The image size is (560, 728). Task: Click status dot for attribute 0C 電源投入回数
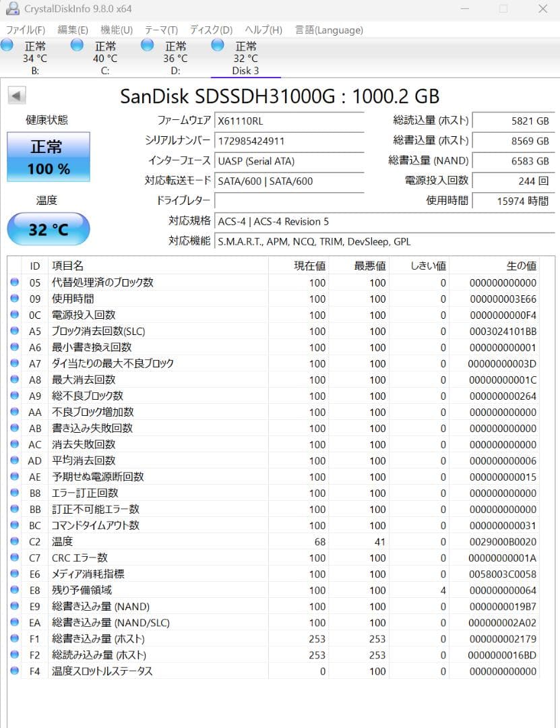(x=14, y=315)
